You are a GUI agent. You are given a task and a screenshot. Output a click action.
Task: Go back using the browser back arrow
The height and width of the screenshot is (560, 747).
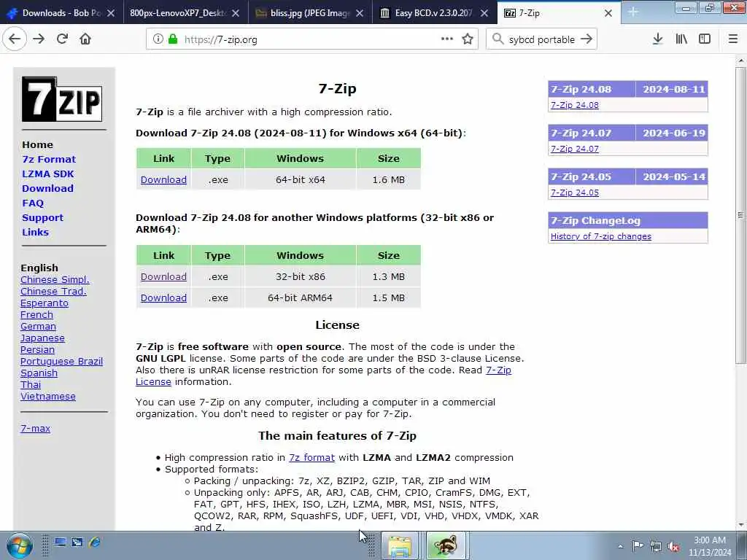[15, 39]
